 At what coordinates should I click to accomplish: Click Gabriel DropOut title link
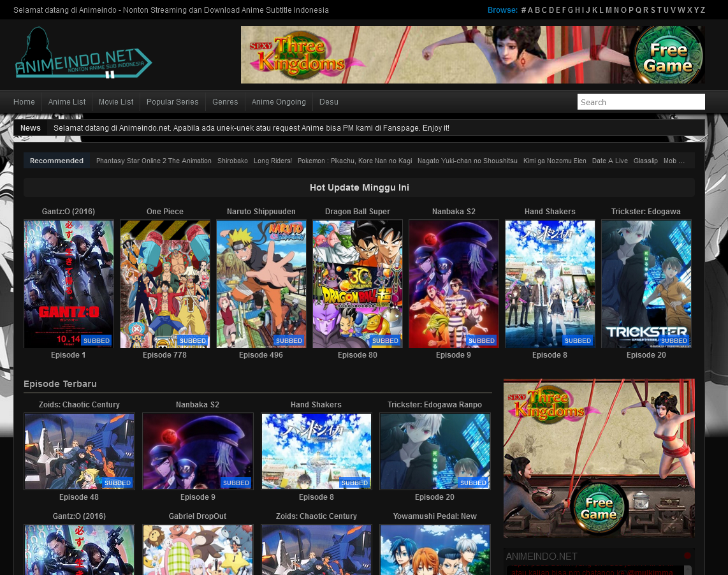pos(198,516)
